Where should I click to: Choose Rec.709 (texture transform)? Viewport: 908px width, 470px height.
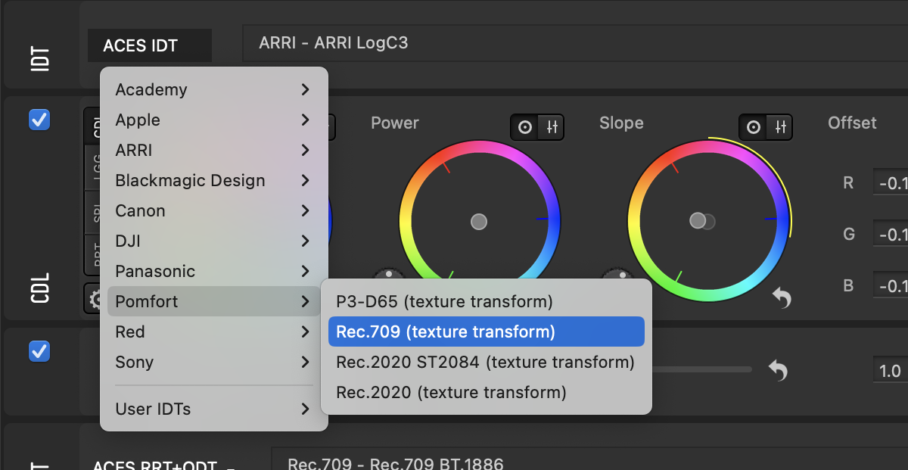486,332
